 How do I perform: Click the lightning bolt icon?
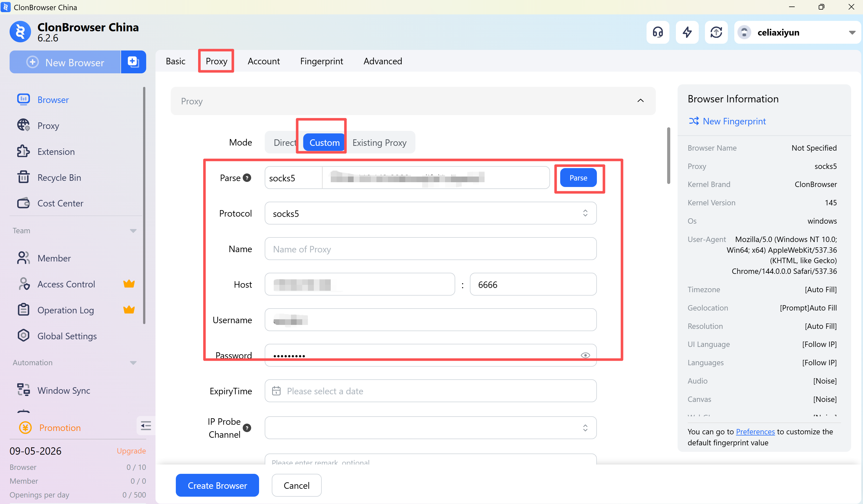[x=687, y=32]
